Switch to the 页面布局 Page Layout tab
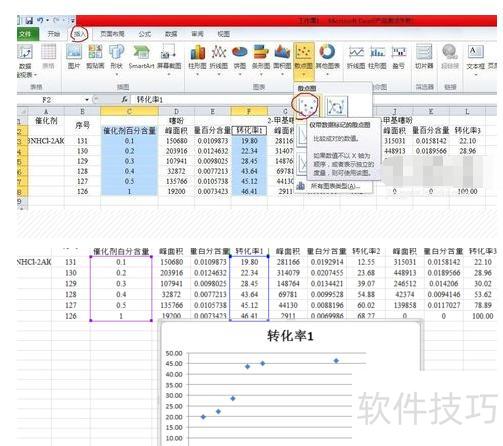The width and height of the screenshot is (503, 446). point(112,34)
